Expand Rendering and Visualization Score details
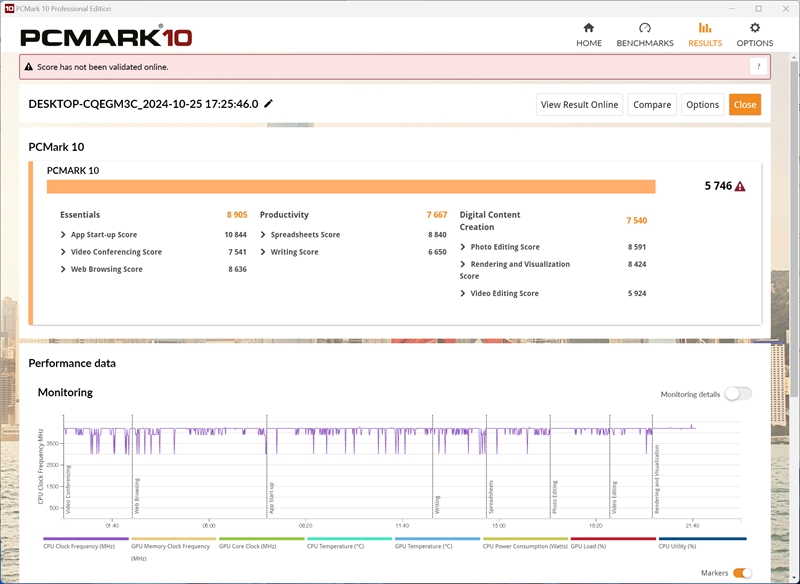The image size is (800, 584). coord(463,264)
